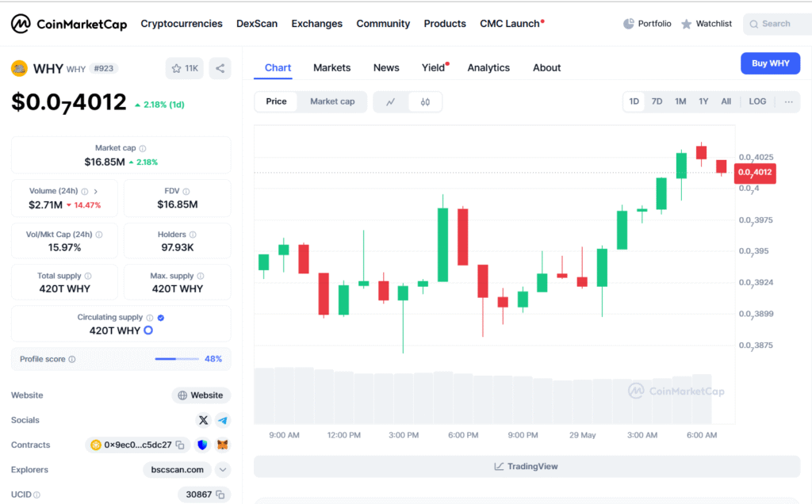Image resolution: width=812 pixels, height=504 pixels.
Task: Click the share icon next to 11K
Action: coord(220,68)
